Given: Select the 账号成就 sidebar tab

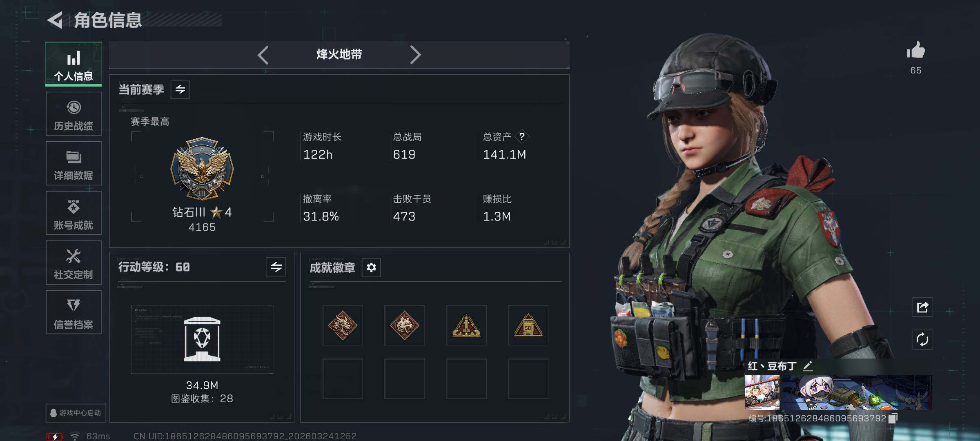Looking at the screenshot, I should [73, 213].
